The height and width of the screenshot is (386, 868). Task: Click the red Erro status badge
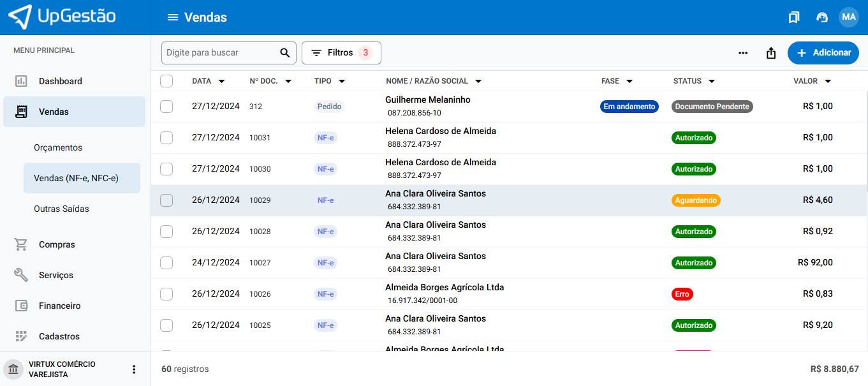pyautogui.click(x=682, y=294)
